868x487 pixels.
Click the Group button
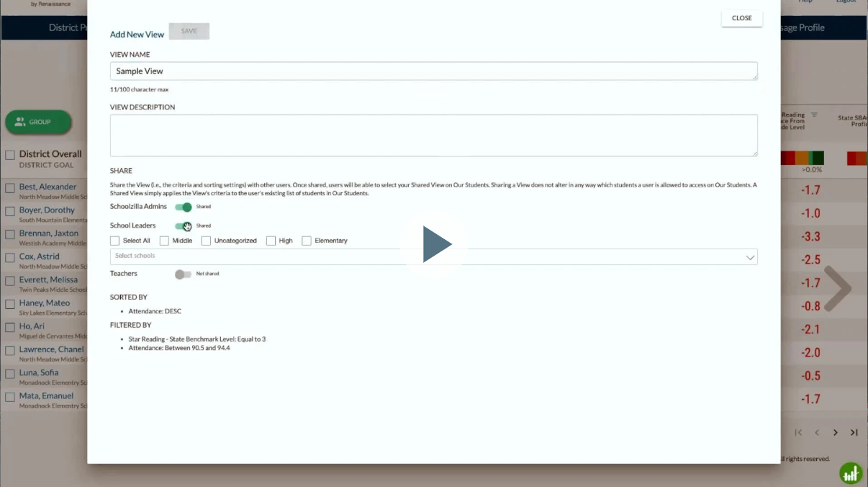coord(39,122)
